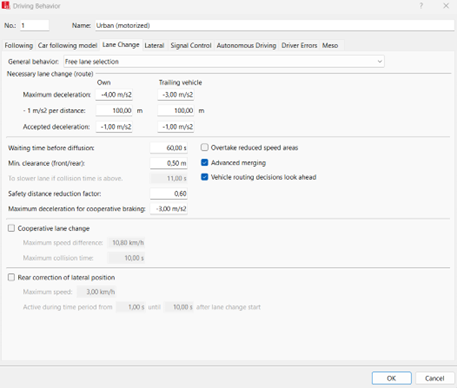Image resolution: width=457 pixels, height=388 pixels.
Task: Click the Waiting time before diffusion field
Action: (x=169, y=148)
